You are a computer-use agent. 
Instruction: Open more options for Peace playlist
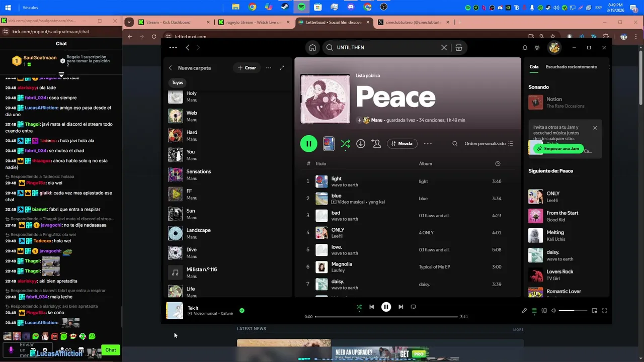(428, 144)
